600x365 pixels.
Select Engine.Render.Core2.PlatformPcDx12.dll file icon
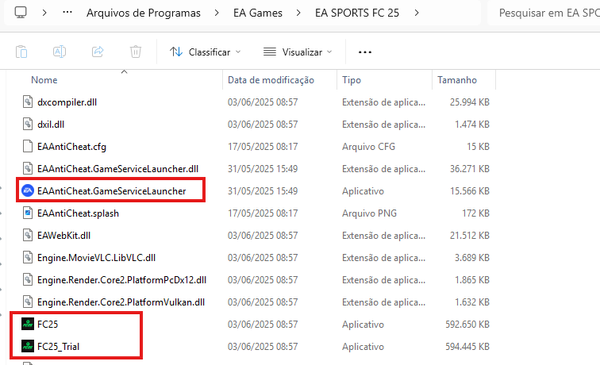(28, 280)
